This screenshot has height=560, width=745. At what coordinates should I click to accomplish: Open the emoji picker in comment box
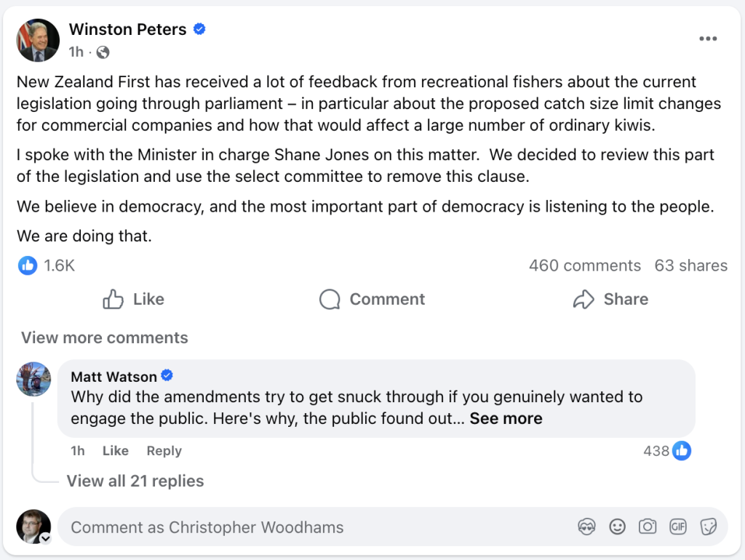coord(618,527)
